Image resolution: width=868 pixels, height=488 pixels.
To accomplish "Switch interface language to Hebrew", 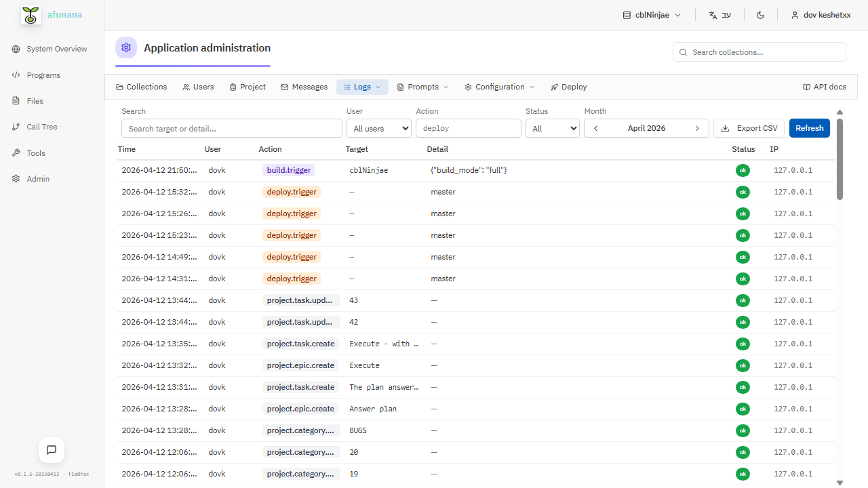I will [x=719, y=14].
